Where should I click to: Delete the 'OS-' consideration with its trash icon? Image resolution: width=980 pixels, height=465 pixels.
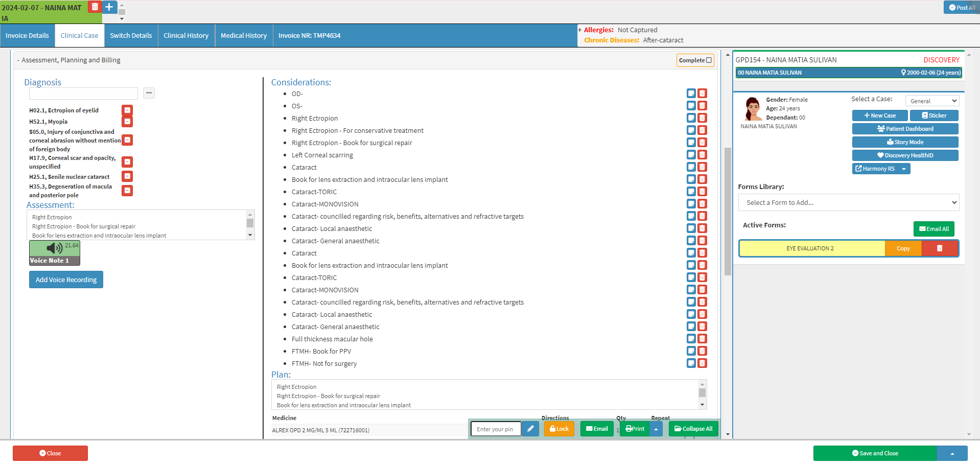click(703, 106)
